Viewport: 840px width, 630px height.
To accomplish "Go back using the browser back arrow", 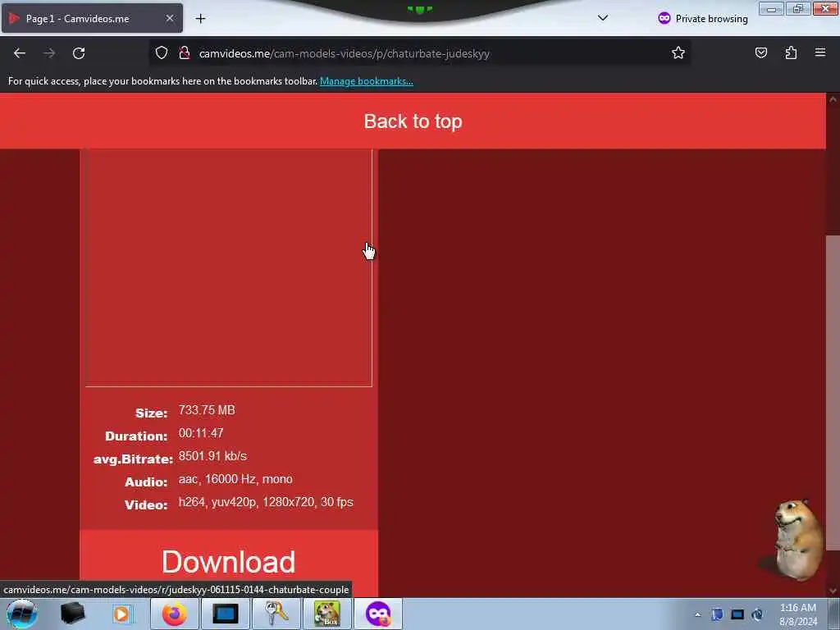I will (x=20, y=53).
